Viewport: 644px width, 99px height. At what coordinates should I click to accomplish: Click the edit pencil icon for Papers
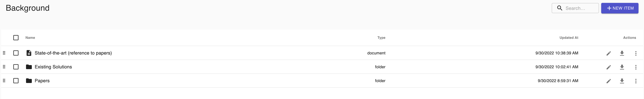(609, 81)
